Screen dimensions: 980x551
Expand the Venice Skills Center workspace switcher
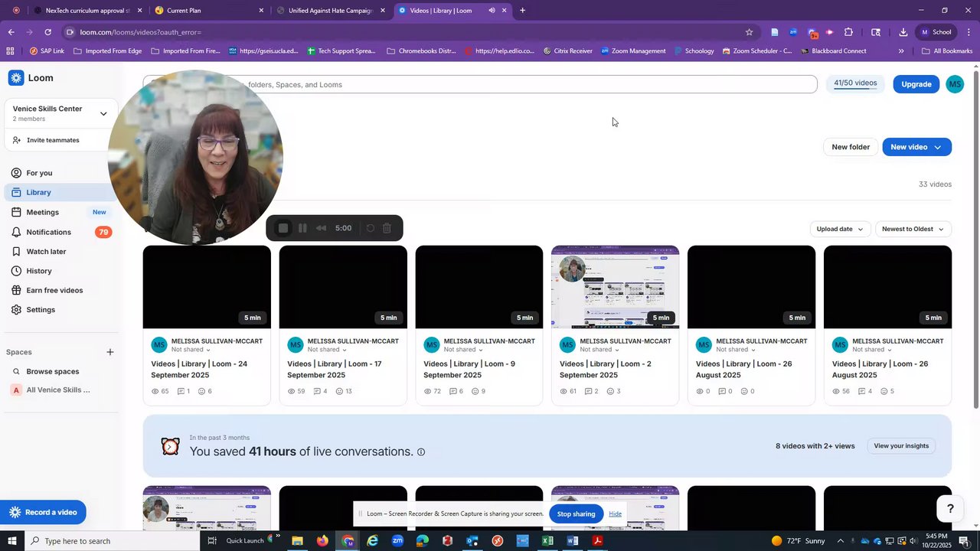(103, 114)
